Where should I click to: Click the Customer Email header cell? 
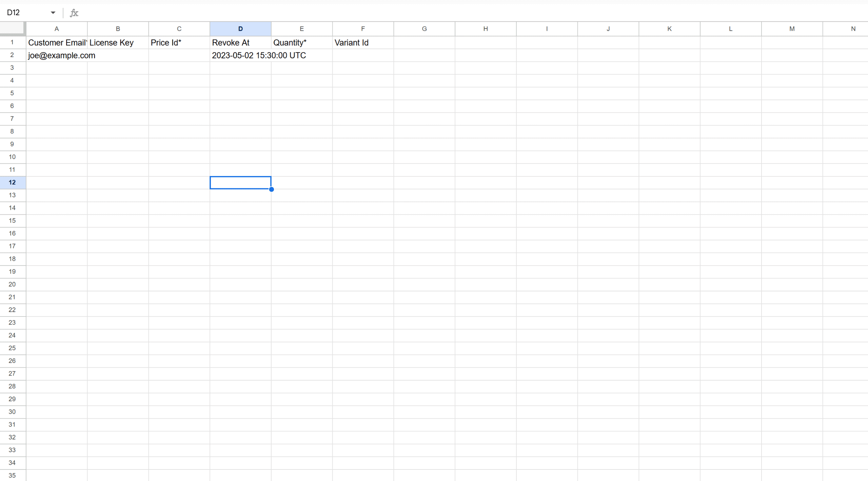click(57, 43)
